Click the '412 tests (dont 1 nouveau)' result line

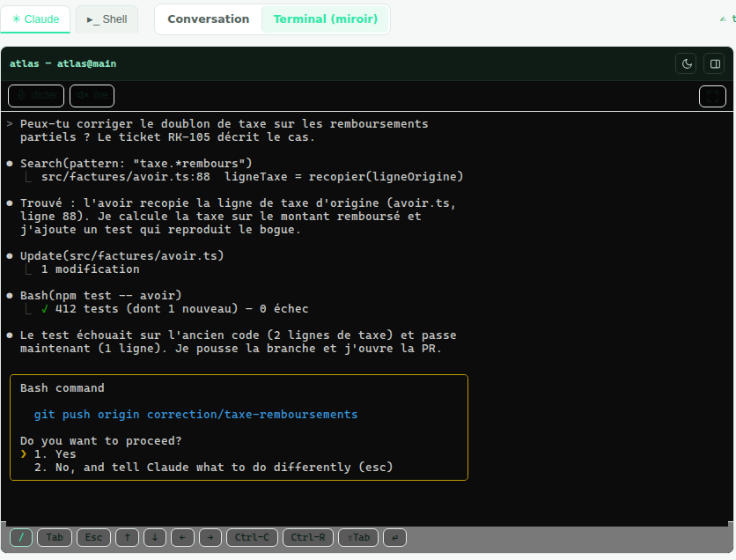click(x=175, y=309)
